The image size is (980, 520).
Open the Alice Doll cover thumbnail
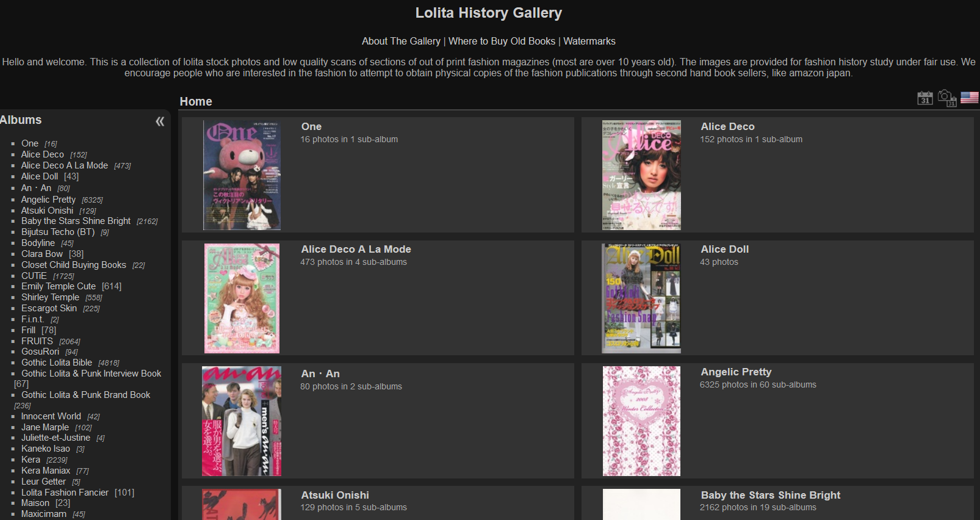pos(641,298)
